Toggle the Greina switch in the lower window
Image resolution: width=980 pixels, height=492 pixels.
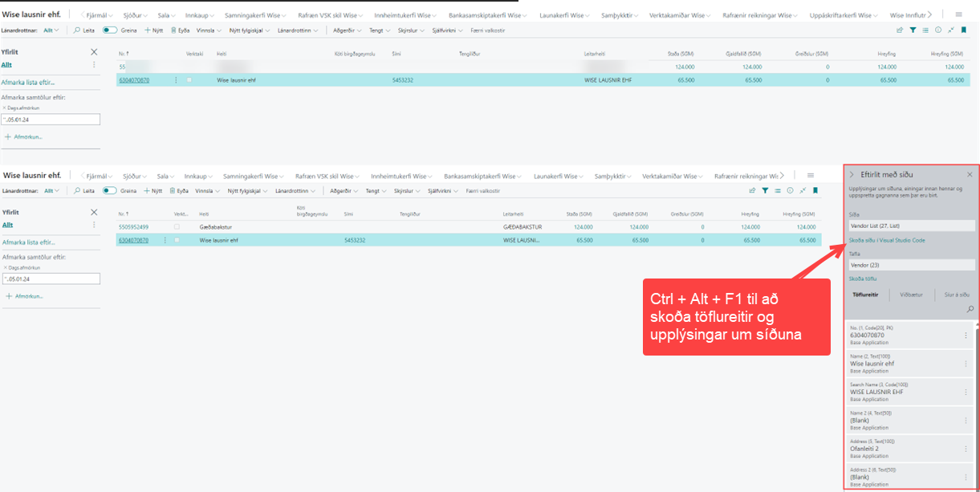(110, 191)
